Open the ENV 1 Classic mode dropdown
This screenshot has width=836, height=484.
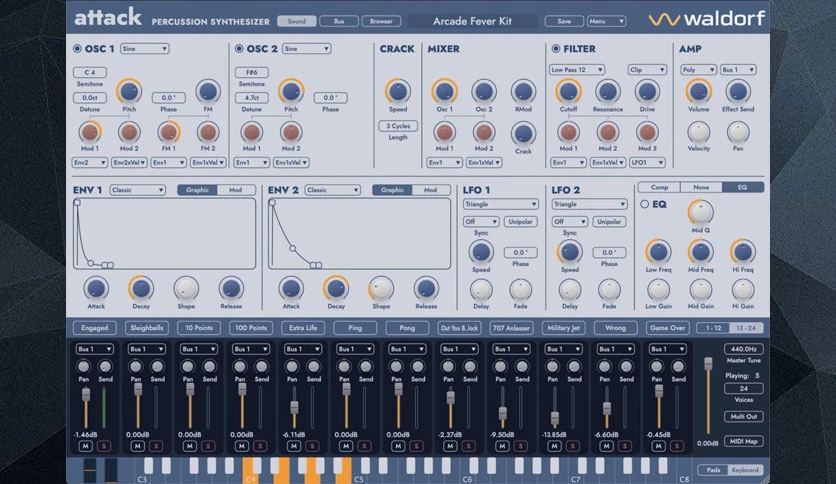click(138, 190)
